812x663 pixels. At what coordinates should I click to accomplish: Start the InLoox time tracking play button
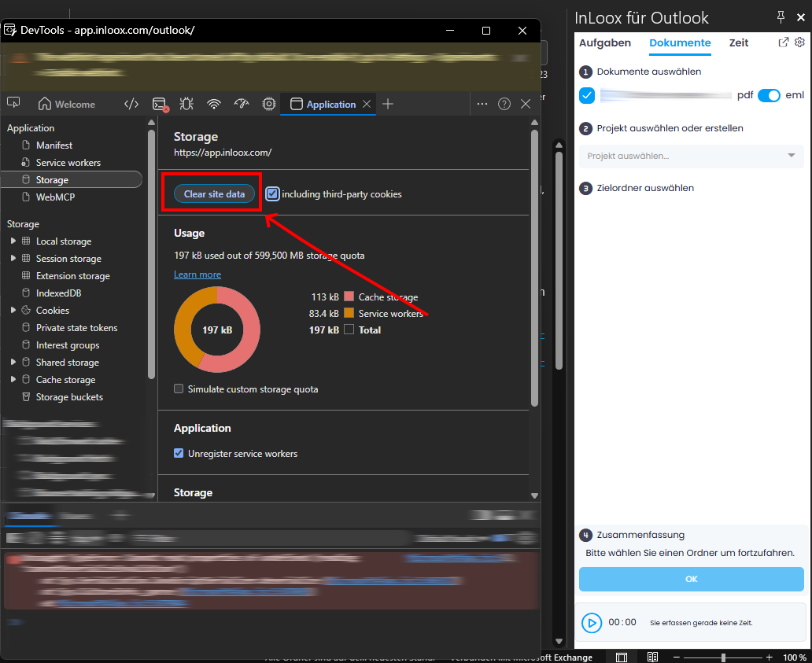[x=592, y=623]
